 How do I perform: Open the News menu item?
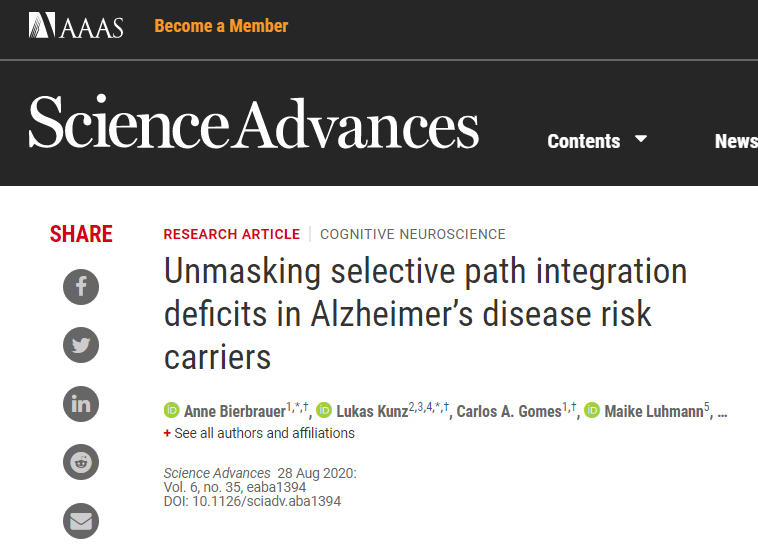pos(736,141)
